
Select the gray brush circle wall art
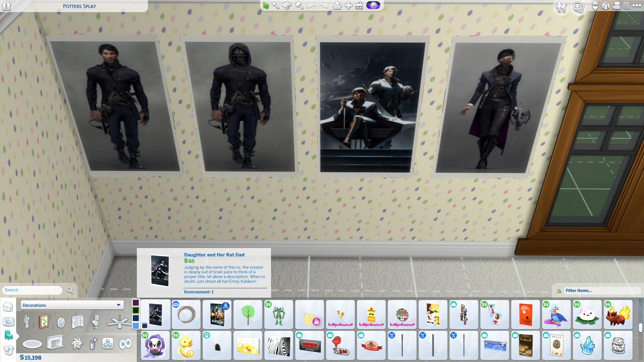click(x=186, y=314)
